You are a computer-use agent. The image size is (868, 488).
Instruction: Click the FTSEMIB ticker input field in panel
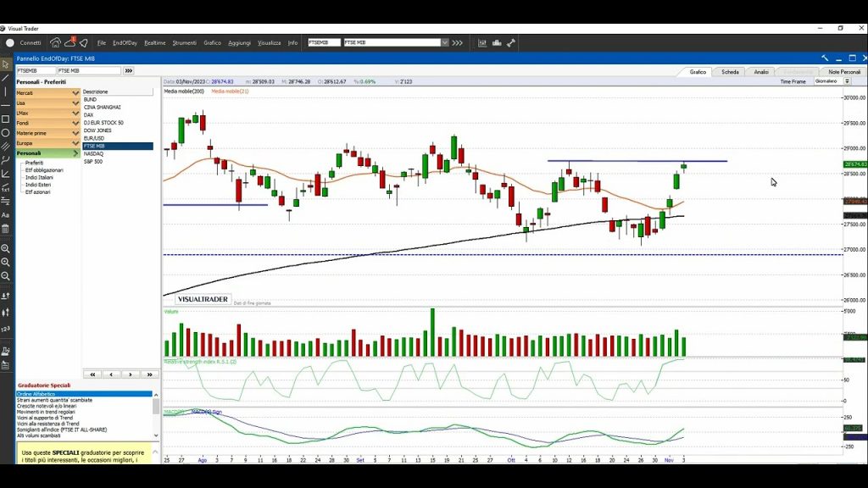36,70
